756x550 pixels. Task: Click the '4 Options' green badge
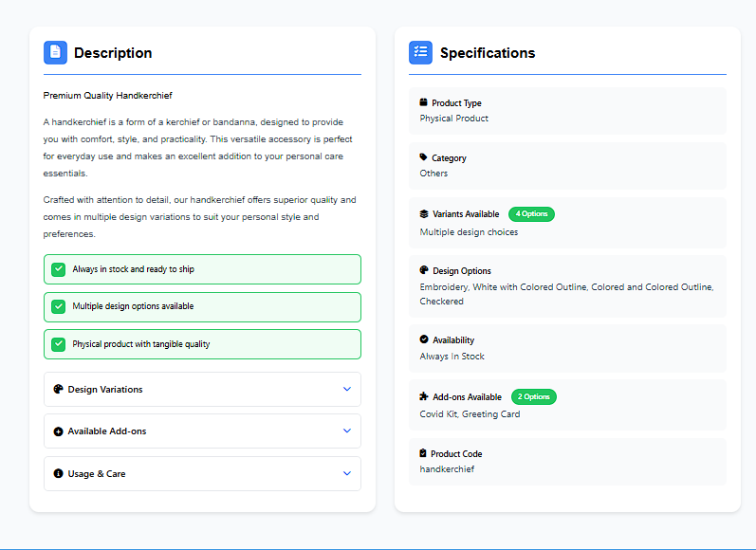531,214
